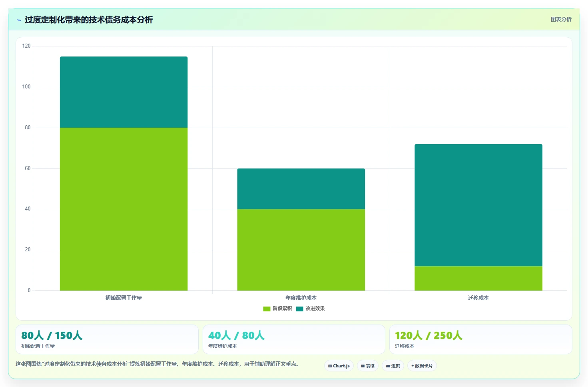Screen dimensions: 588x387
Task: Click the 60 y-axis tick label
Action: tap(28, 168)
